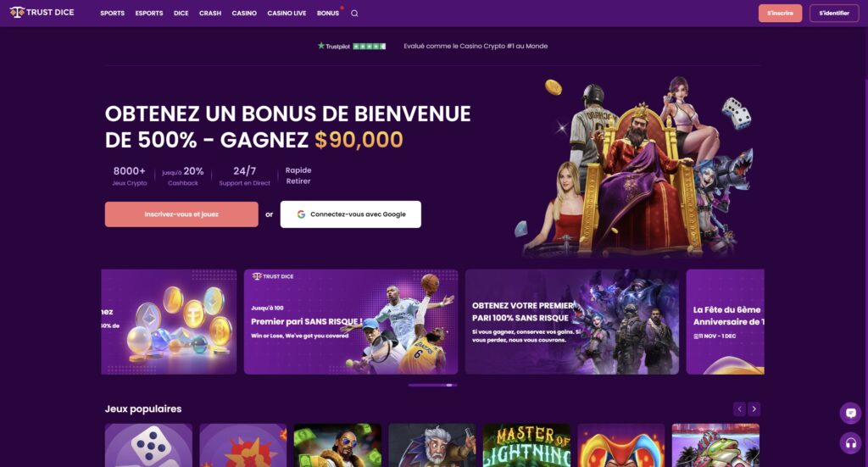
Task: Open the Dice game thumbnail
Action: [x=148, y=446]
